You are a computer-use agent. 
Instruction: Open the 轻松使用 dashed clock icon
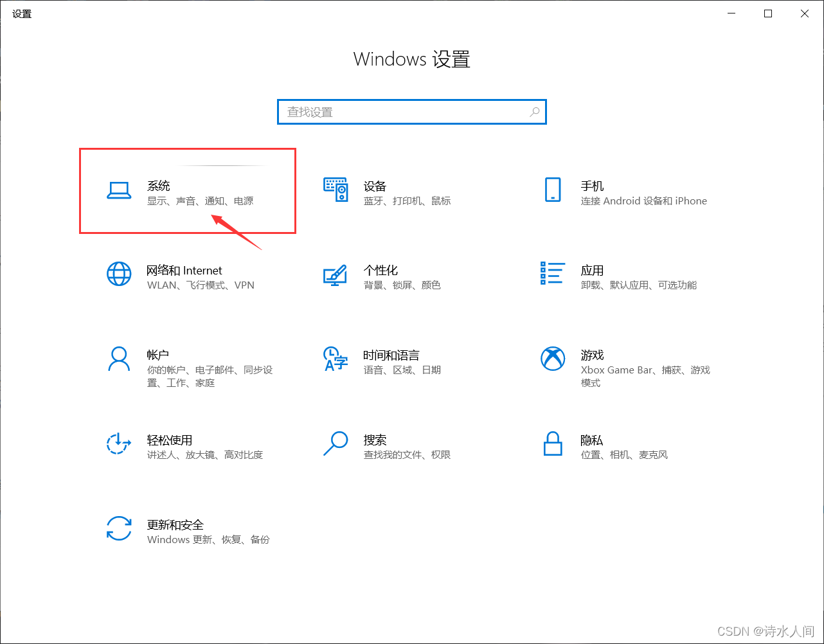pyautogui.click(x=119, y=443)
